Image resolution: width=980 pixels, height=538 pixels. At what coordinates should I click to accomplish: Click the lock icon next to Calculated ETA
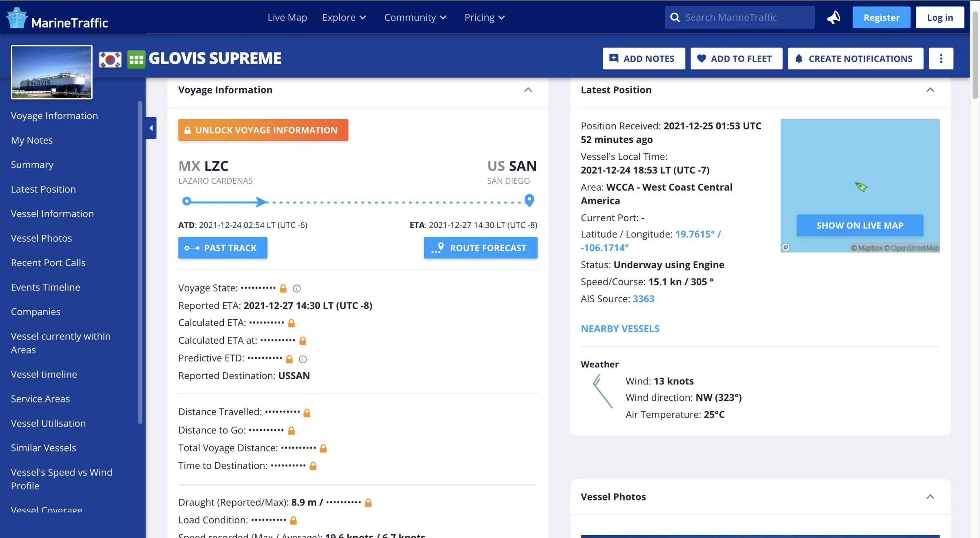tap(291, 323)
